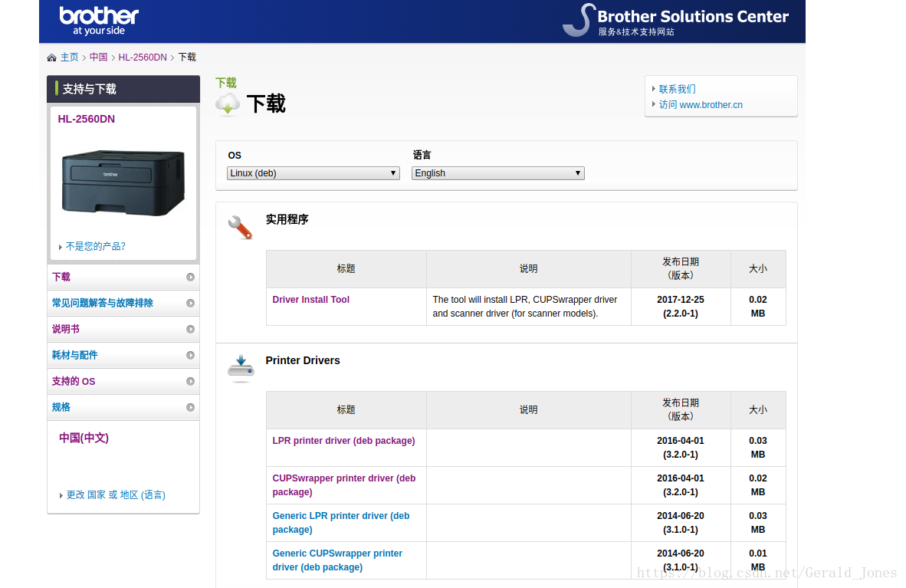Click the 实用程序 section heading
Viewport: 906px width, 588px height.
pos(287,220)
